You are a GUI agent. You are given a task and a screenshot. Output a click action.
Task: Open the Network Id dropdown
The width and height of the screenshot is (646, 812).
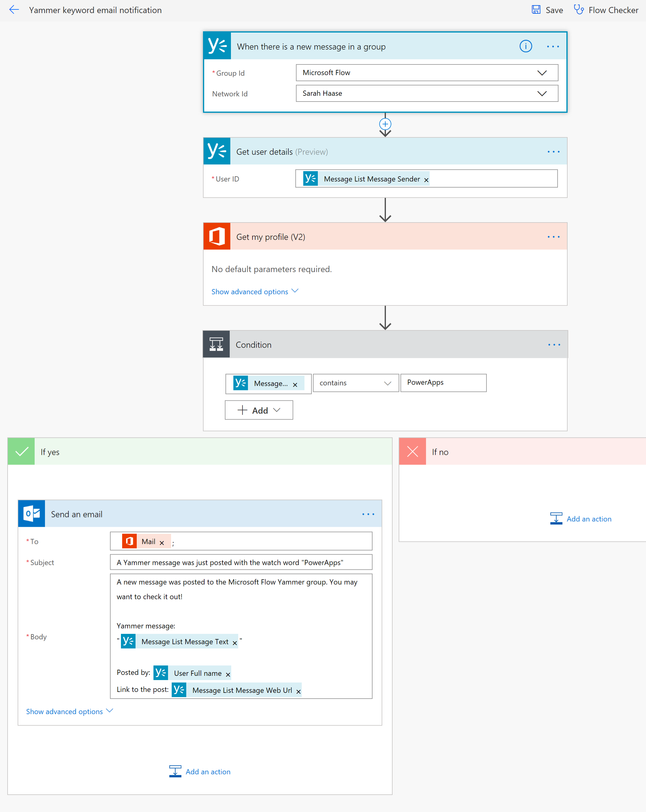pos(542,93)
